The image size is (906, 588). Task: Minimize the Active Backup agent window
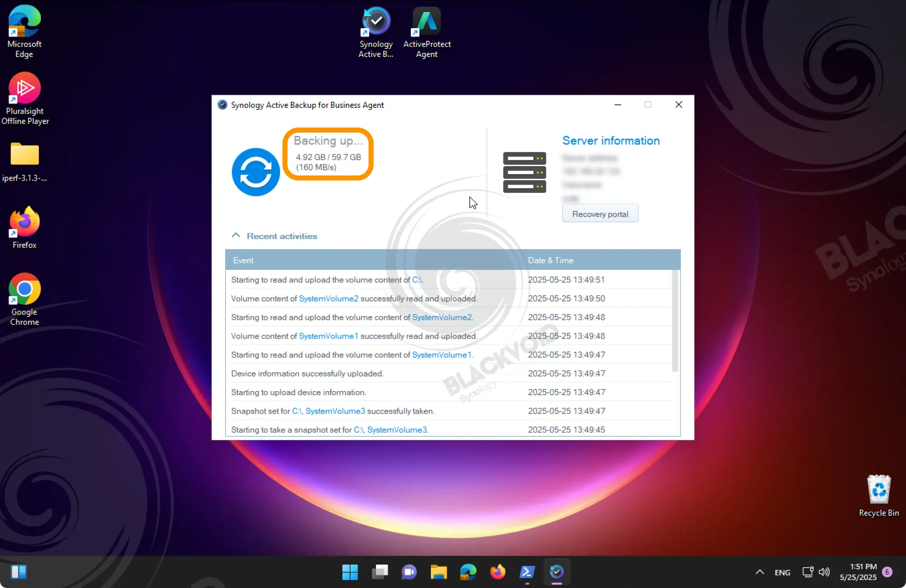[x=617, y=105]
